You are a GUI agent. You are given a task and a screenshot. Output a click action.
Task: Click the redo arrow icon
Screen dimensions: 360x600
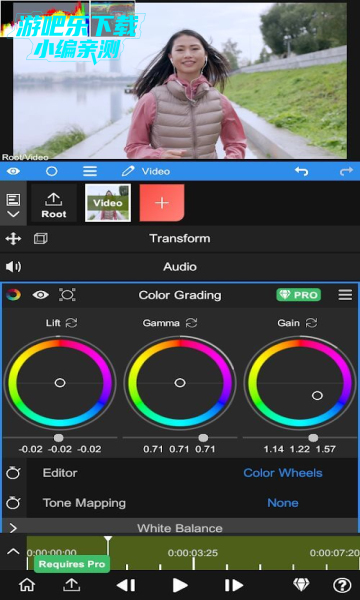click(x=346, y=171)
